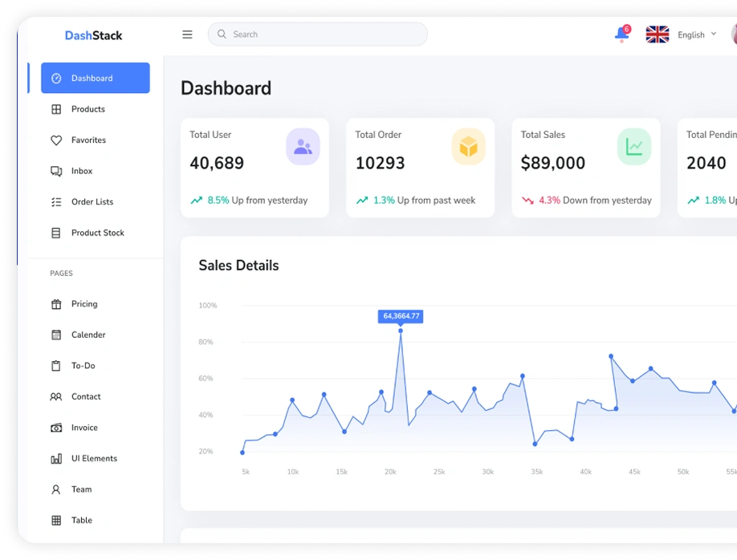Go to the Inbox page
The width and height of the screenshot is (737, 560).
coord(81,171)
